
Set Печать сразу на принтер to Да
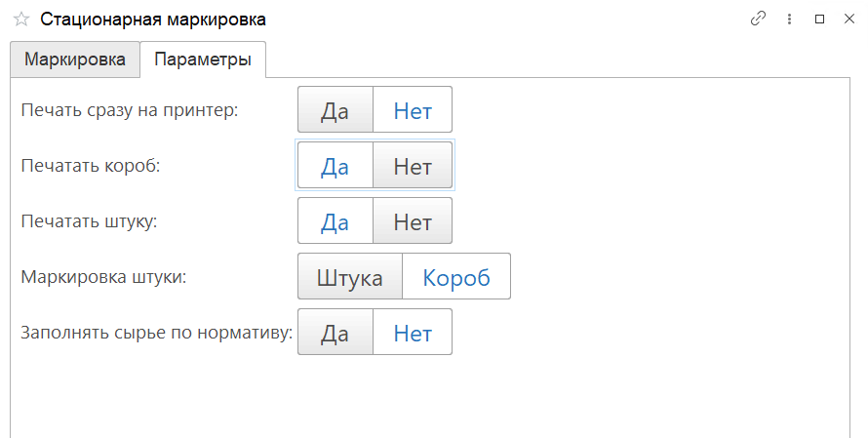[x=335, y=110]
